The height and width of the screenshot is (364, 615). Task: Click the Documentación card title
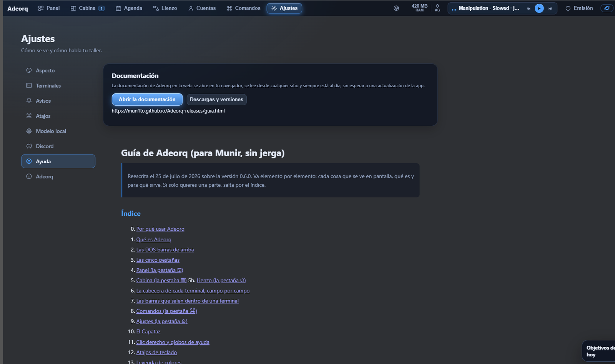tap(135, 76)
